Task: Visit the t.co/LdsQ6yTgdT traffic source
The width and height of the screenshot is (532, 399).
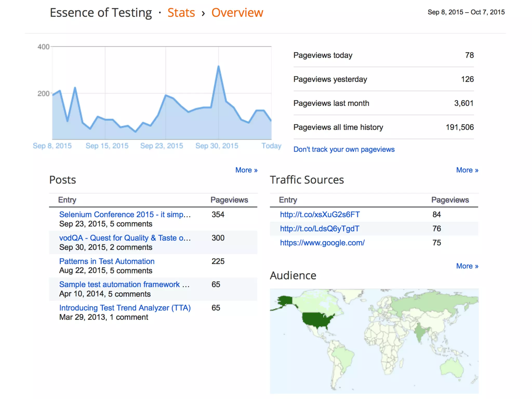Action: pos(320,229)
